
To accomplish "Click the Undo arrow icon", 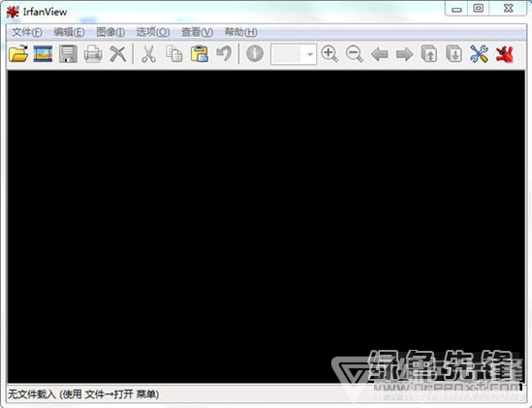I will click(x=224, y=53).
